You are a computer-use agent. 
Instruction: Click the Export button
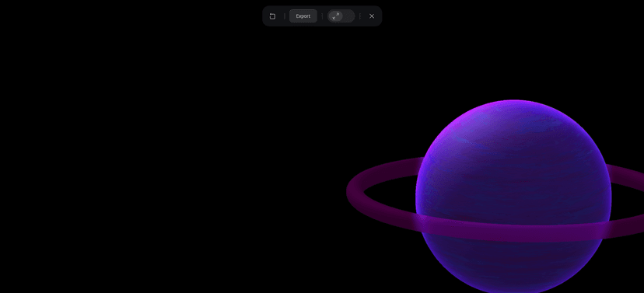[x=303, y=16]
